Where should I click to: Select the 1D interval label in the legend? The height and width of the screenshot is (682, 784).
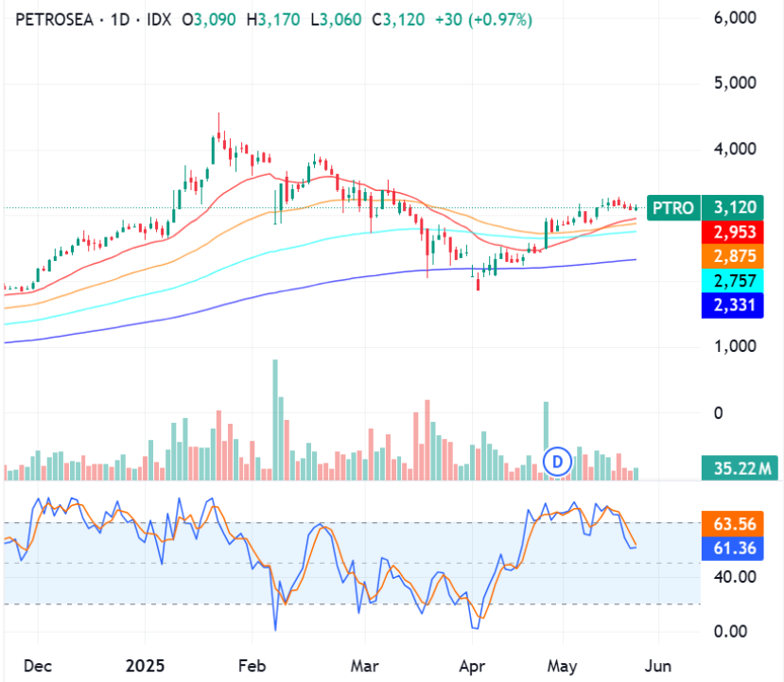(x=120, y=20)
